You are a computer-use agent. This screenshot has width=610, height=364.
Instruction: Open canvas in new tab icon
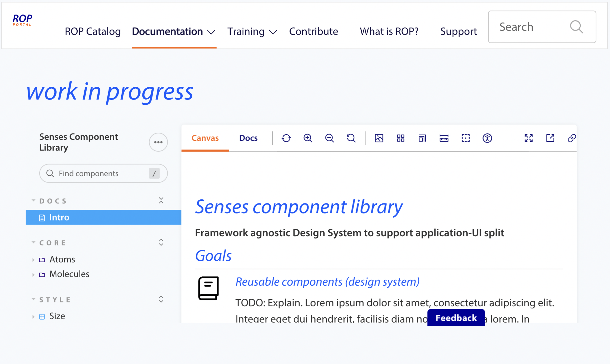tap(550, 138)
